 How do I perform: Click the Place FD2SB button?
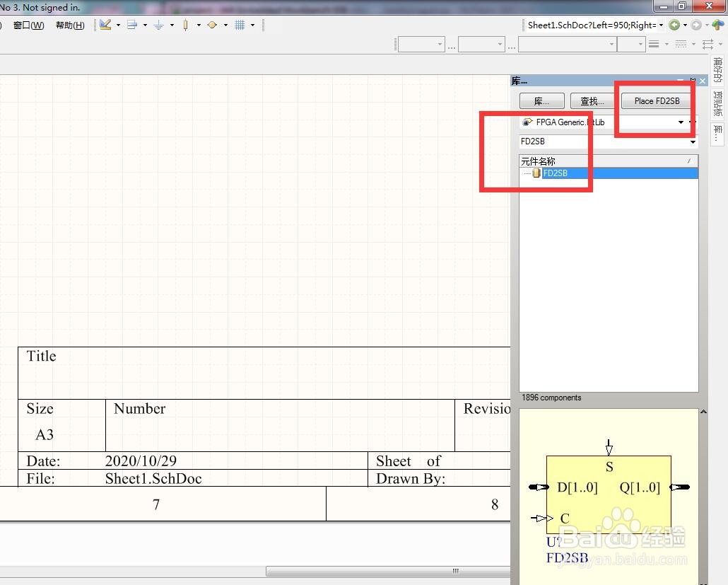pos(657,101)
